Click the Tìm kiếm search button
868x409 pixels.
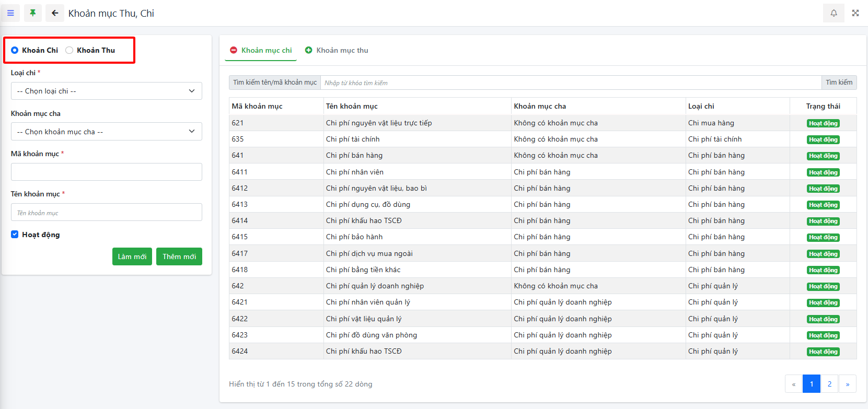click(839, 83)
